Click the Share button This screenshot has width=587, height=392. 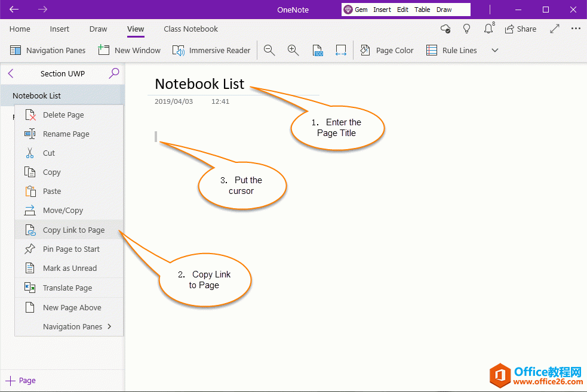pos(520,29)
